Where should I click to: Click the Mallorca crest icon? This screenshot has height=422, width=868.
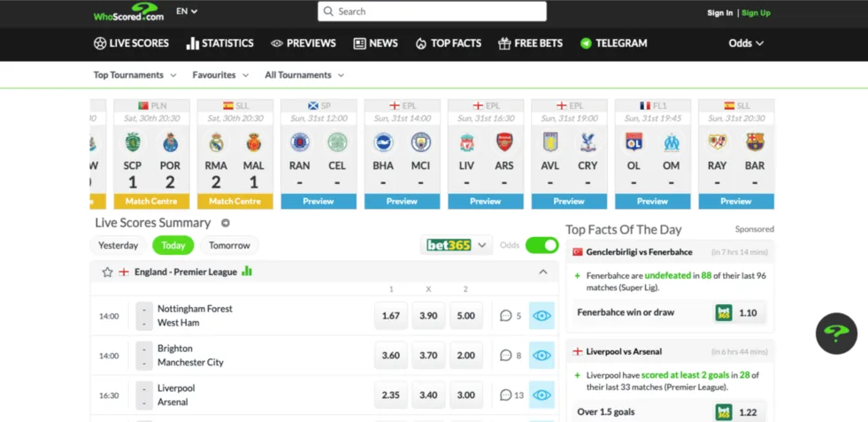click(254, 142)
